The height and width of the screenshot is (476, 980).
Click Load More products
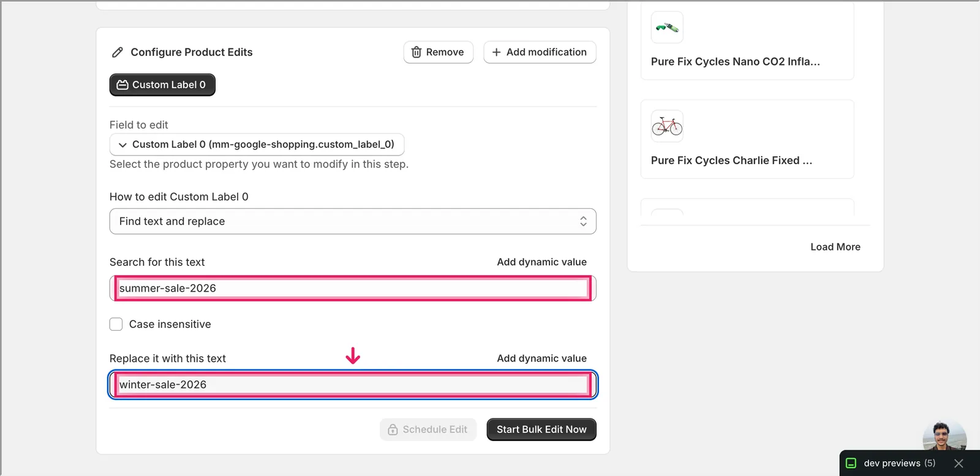click(835, 247)
